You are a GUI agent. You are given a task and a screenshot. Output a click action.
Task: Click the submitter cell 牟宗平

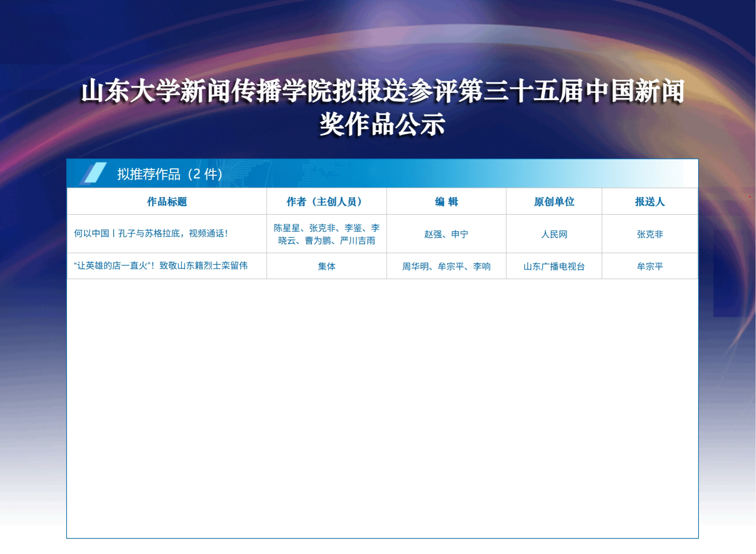coord(650,266)
